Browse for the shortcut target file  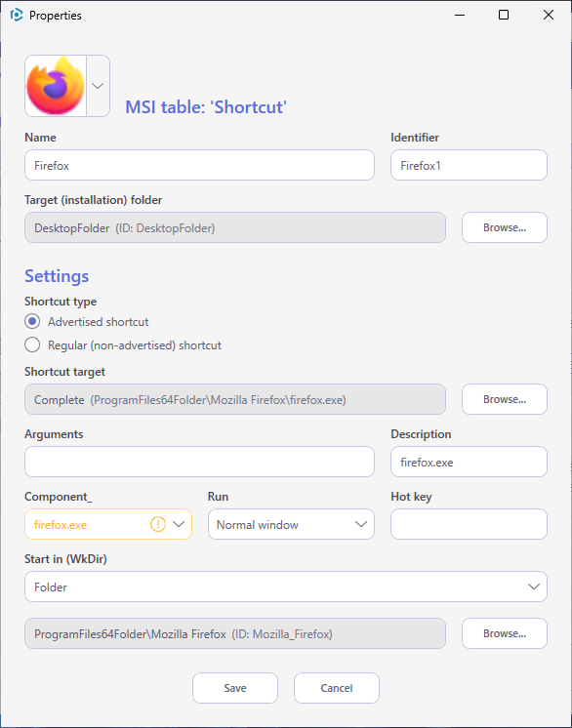click(505, 399)
